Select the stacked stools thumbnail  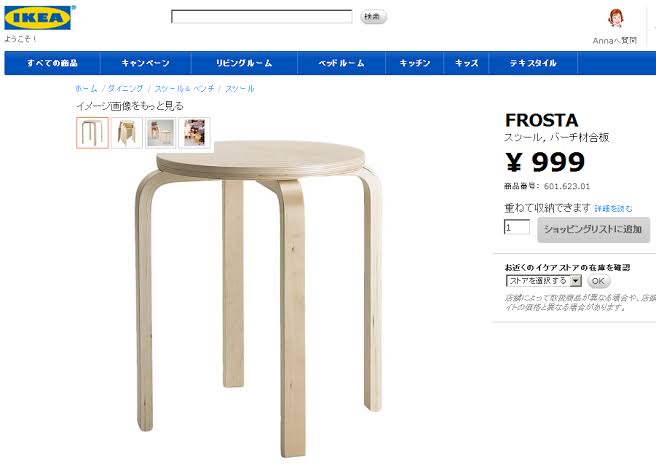(x=127, y=133)
